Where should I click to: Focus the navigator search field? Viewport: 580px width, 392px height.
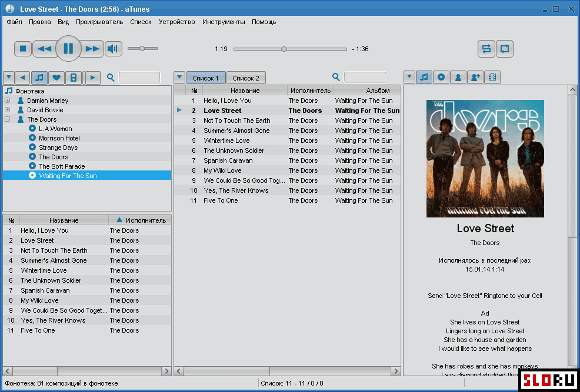click(x=139, y=78)
